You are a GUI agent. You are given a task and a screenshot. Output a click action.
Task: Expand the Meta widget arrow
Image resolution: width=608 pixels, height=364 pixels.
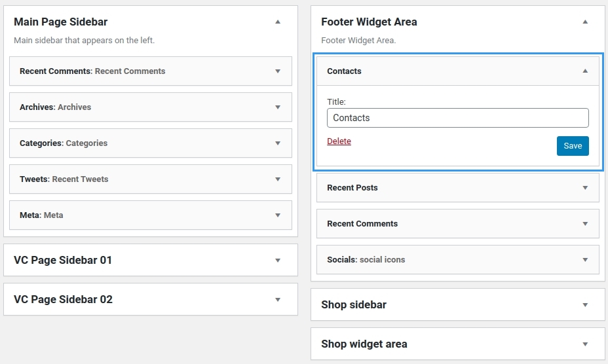click(278, 215)
